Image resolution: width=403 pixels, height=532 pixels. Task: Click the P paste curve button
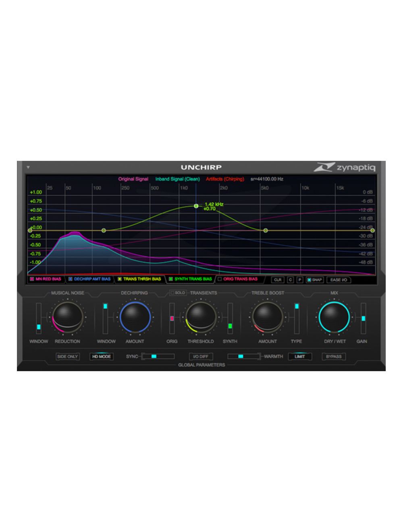point(300,280)
